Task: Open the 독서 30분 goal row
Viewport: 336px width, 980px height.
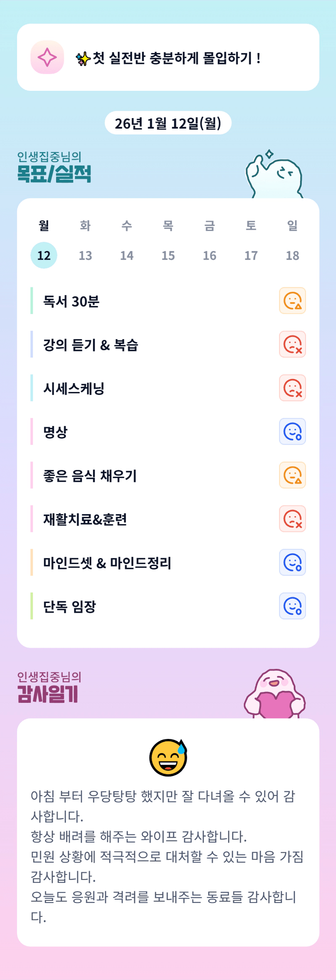Action: (x=72, y=301)
